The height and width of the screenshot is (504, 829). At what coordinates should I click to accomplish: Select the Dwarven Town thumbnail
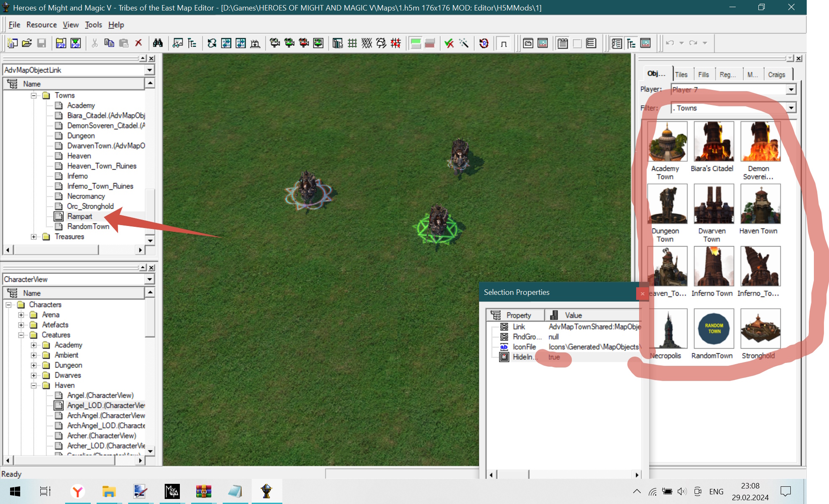[714, 204]
